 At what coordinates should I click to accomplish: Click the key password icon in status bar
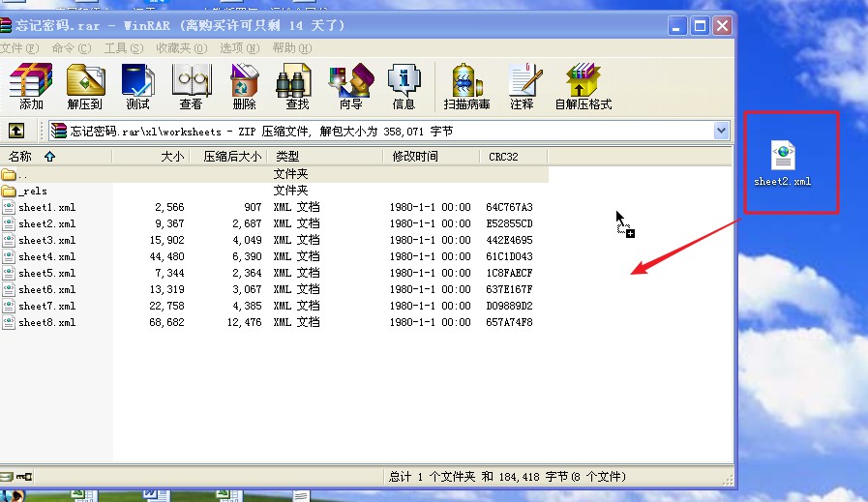click(x=24, y=477)
